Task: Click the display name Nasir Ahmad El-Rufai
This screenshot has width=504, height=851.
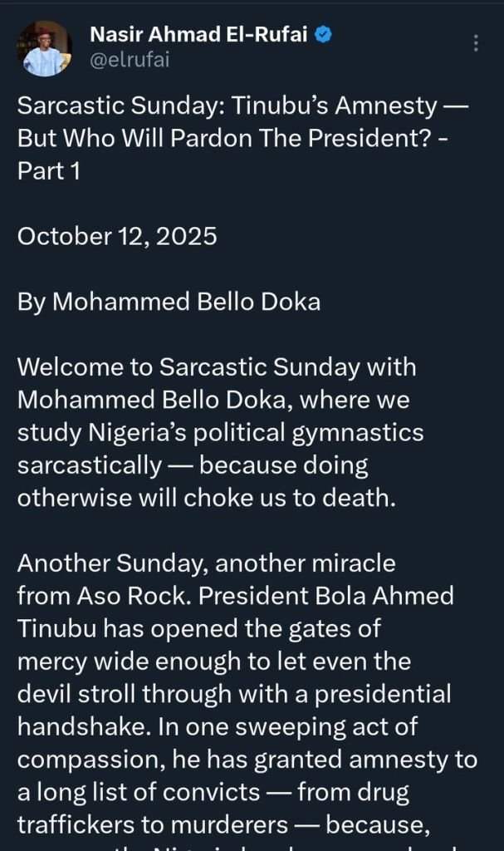Action: [x=199, y=35]
